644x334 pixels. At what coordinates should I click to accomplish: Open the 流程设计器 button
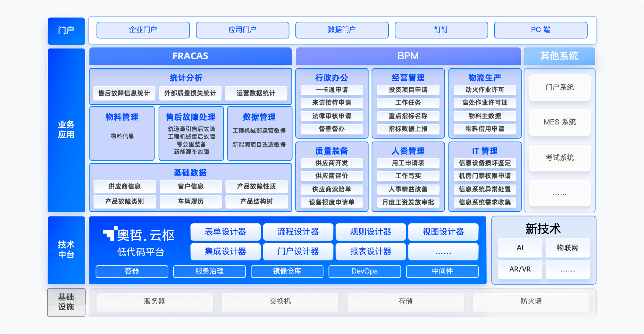(298, 232)
